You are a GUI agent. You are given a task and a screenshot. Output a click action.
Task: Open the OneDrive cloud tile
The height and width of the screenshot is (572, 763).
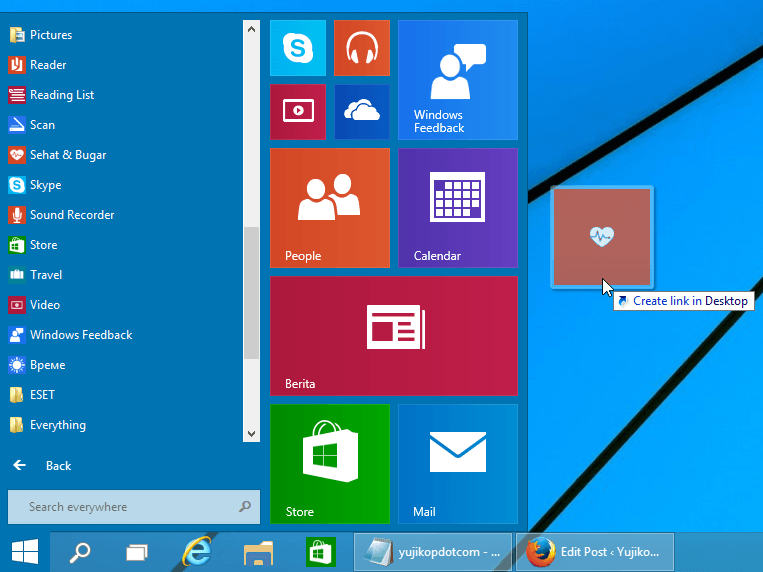[x=362, y=112]
